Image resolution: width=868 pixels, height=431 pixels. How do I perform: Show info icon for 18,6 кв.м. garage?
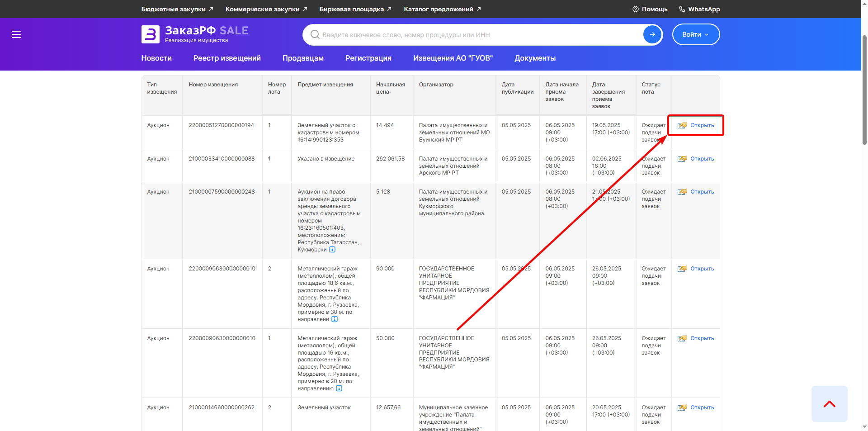coord(335,319)
